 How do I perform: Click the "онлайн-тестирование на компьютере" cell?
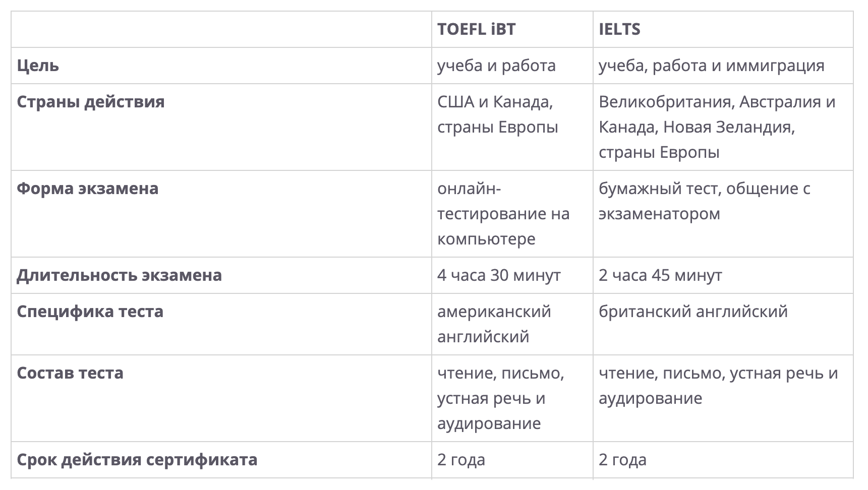point(503,214)
